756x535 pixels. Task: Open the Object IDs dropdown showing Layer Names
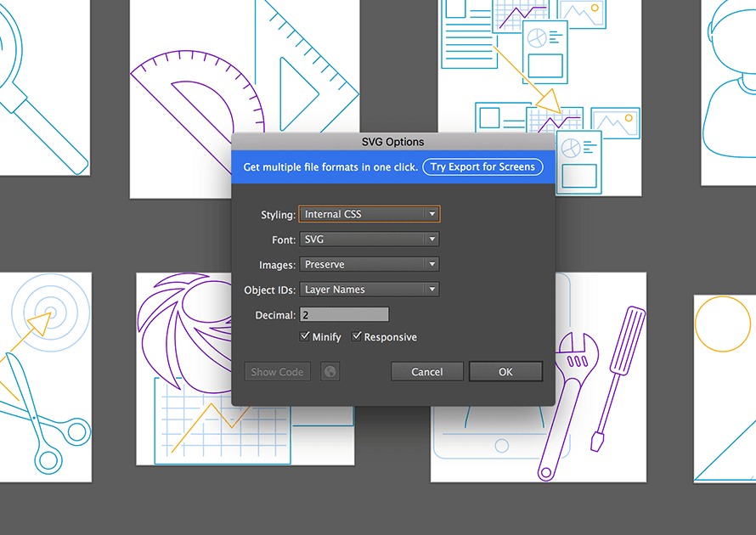(370, 289)
